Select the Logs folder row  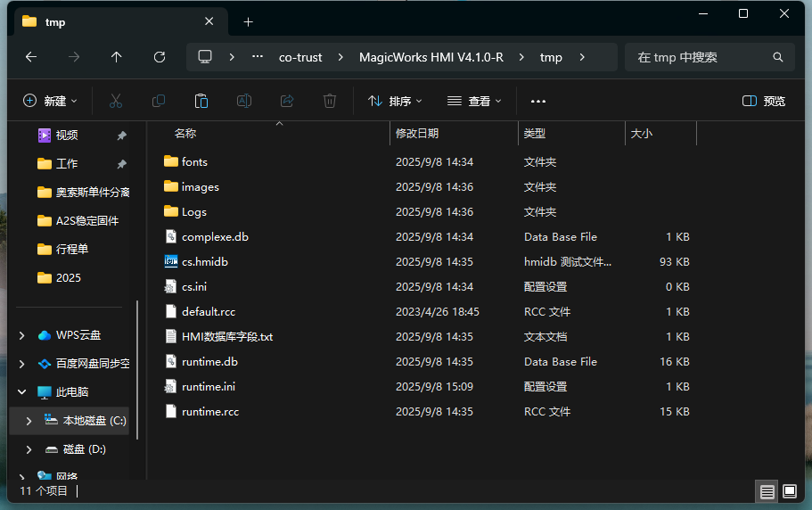click(426, 212)
